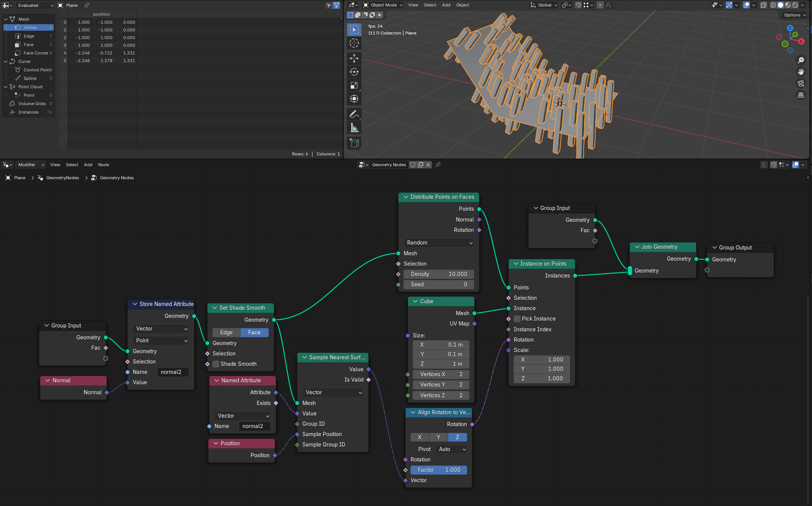
Task: Collapse the Distribute Points on Faces node
Action: (x=406, y=197)
